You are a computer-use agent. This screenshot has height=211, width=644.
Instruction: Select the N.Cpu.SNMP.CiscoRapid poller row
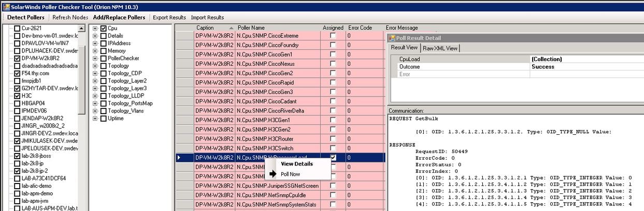(280, 82)
